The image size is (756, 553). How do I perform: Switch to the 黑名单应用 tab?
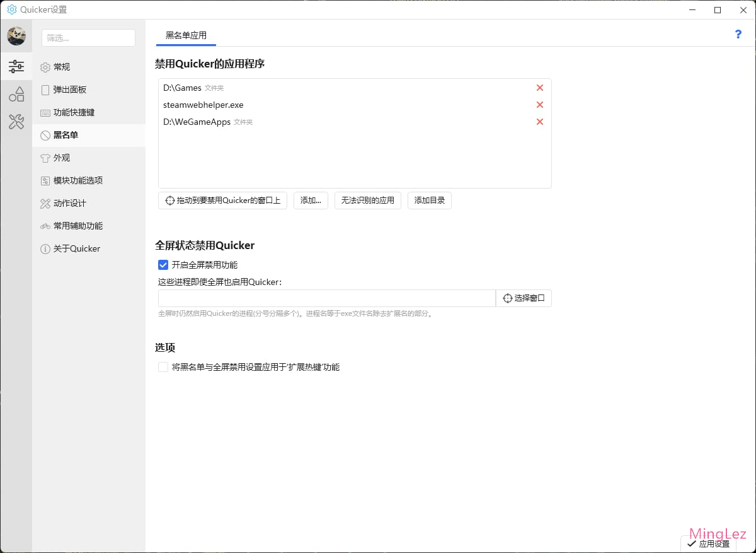[186, 35]
